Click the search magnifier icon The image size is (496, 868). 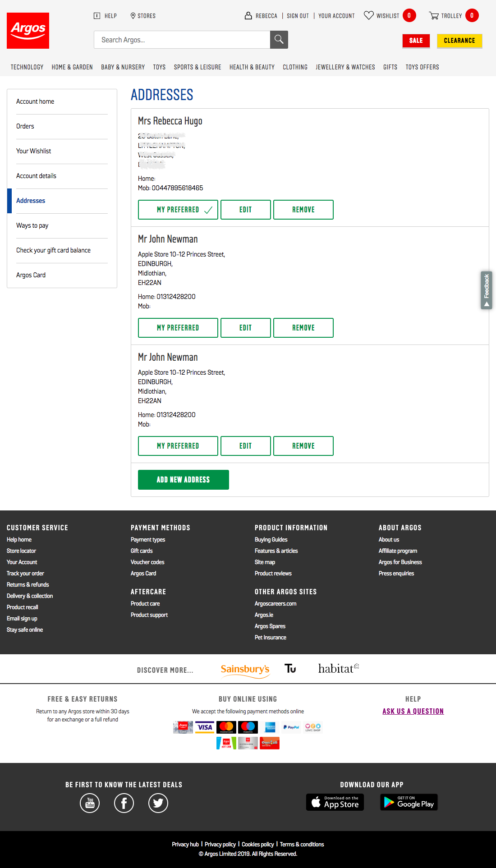[x=279, y=40]
